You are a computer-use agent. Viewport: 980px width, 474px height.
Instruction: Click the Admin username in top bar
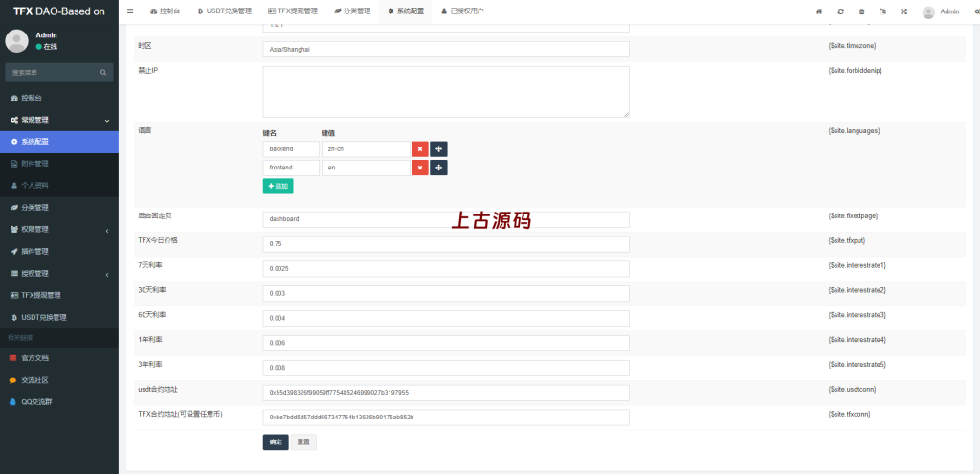949,11
